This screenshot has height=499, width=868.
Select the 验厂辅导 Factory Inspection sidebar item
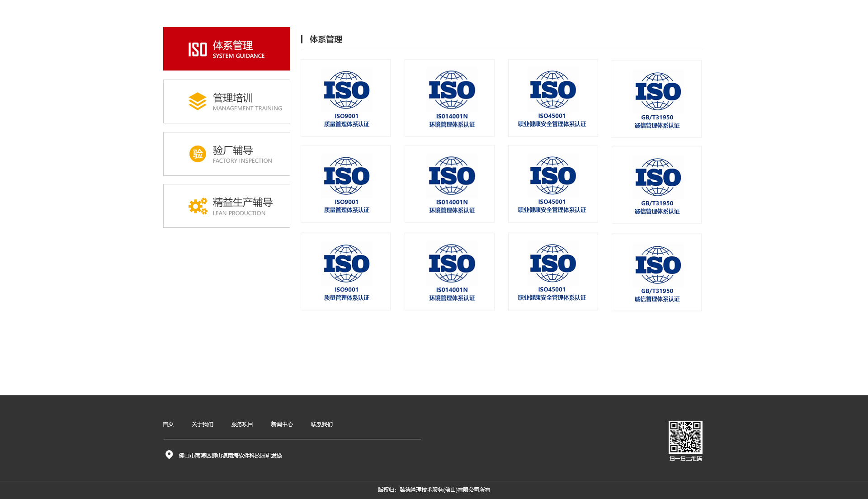click(x=226, y=154)
